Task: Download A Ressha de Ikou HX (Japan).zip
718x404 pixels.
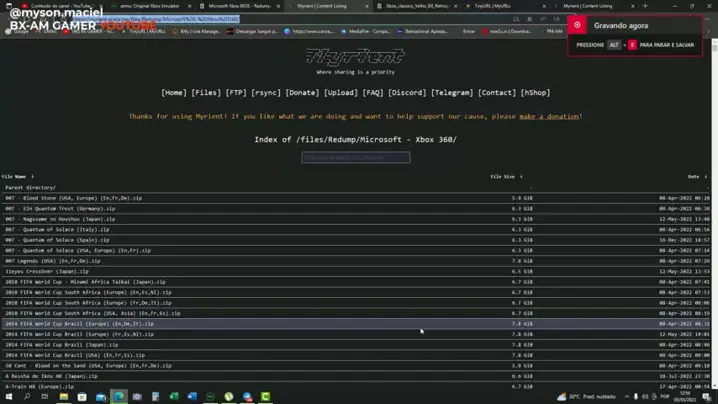Action: pyautogui.click(x=51, y=376)
